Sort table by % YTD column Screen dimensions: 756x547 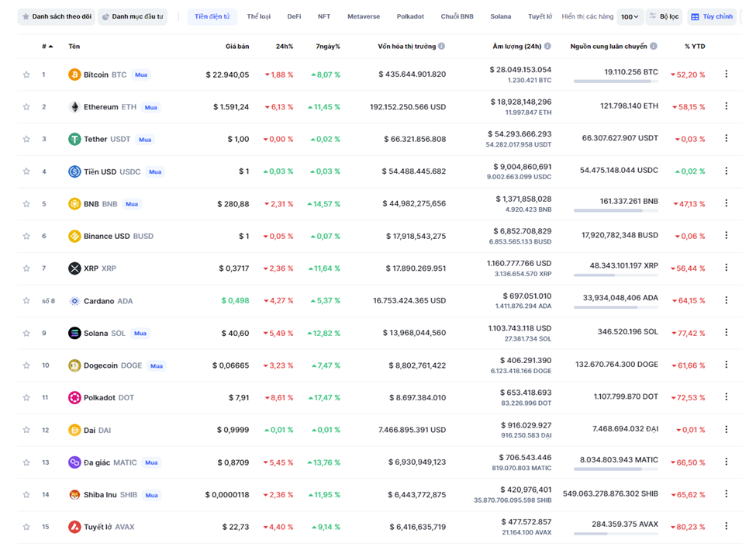[695, 47]
